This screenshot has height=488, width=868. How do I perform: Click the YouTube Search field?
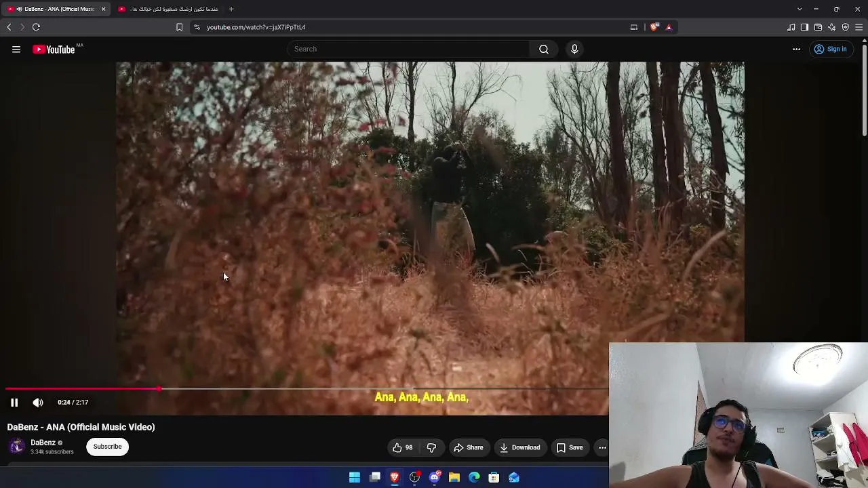[x=408, y=49]
